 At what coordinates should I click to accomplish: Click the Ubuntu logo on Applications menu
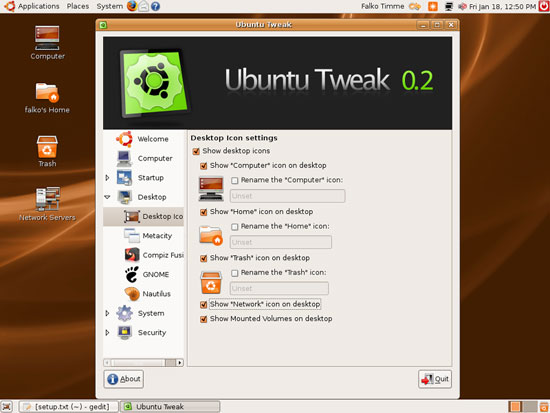tap(9, 6)
